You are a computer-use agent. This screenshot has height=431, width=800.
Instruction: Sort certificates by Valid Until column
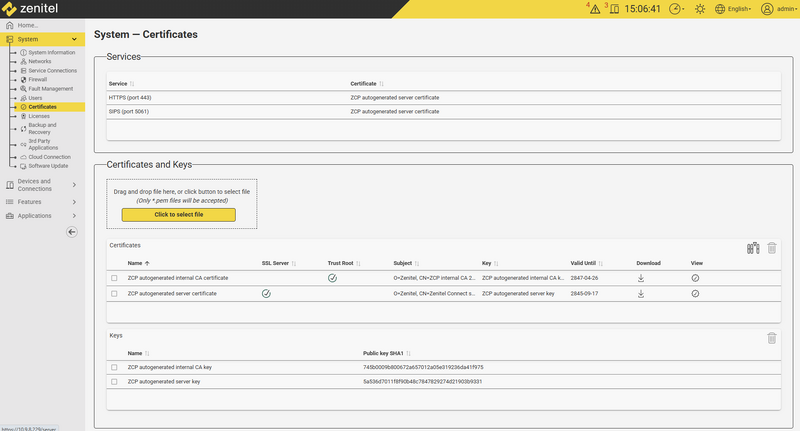tap(587, 264)
